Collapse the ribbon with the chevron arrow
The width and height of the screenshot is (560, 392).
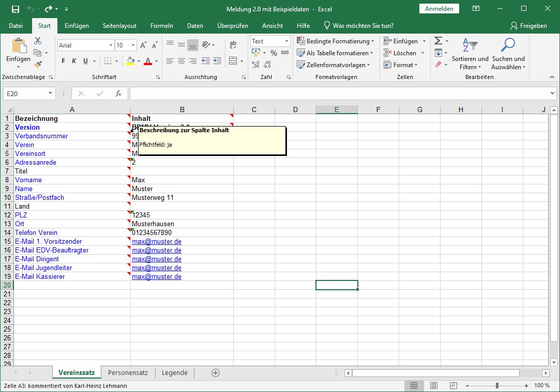click(x=552, y=77)
